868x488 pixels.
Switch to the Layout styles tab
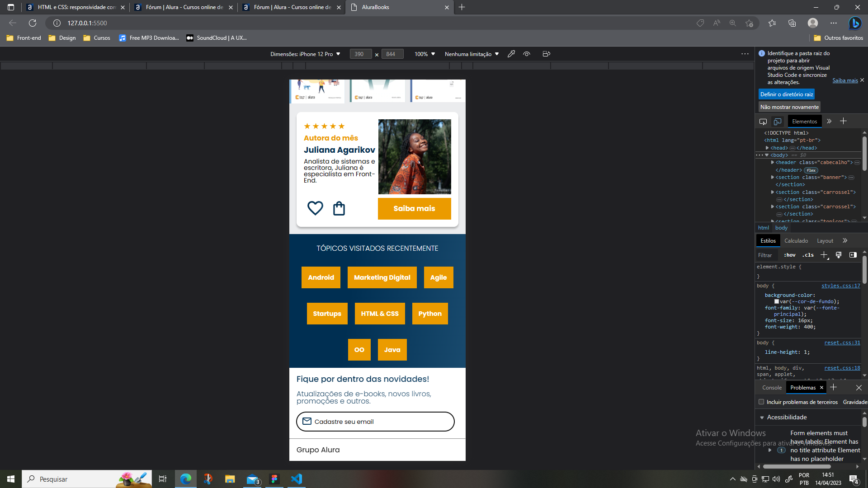click(x=825, y=241)
